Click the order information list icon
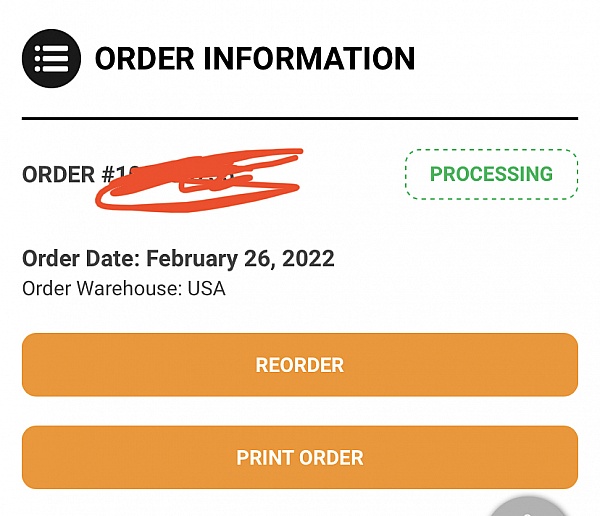 51,59
